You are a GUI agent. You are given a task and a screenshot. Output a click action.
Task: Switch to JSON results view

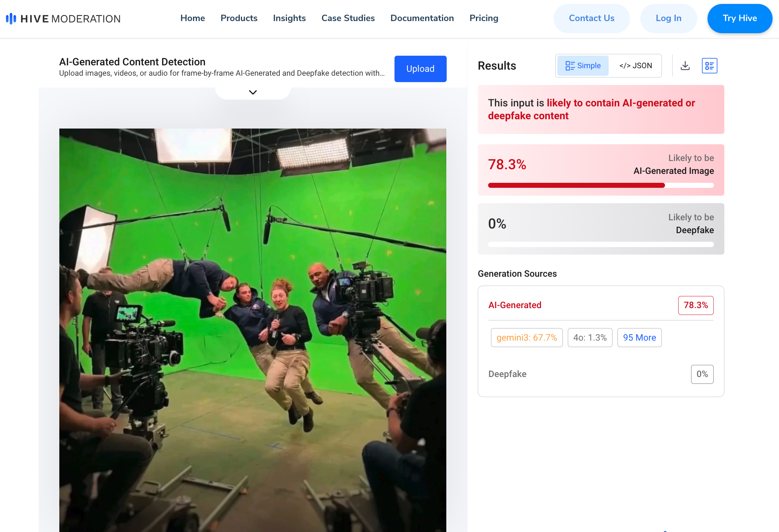[x=635, y=66]
